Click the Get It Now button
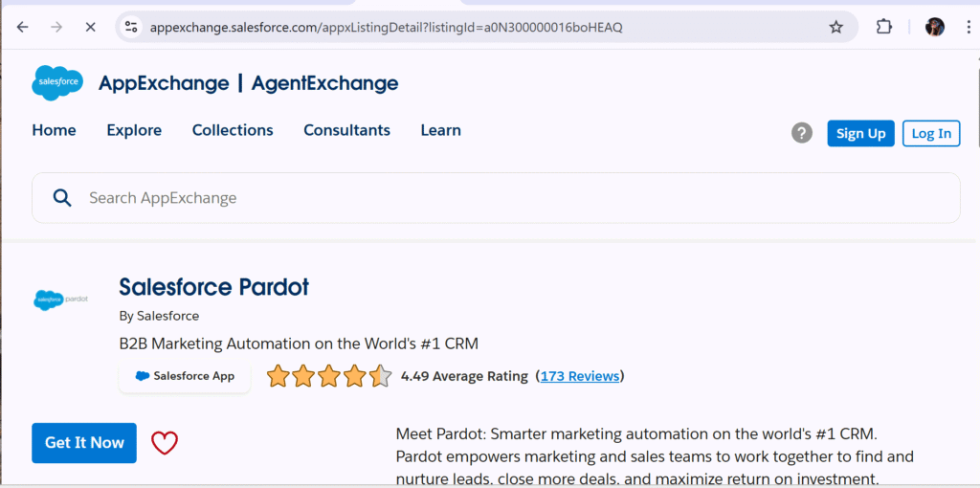This screenshot has width=980, height=488. pyautogui.click(x=84, y=443)
